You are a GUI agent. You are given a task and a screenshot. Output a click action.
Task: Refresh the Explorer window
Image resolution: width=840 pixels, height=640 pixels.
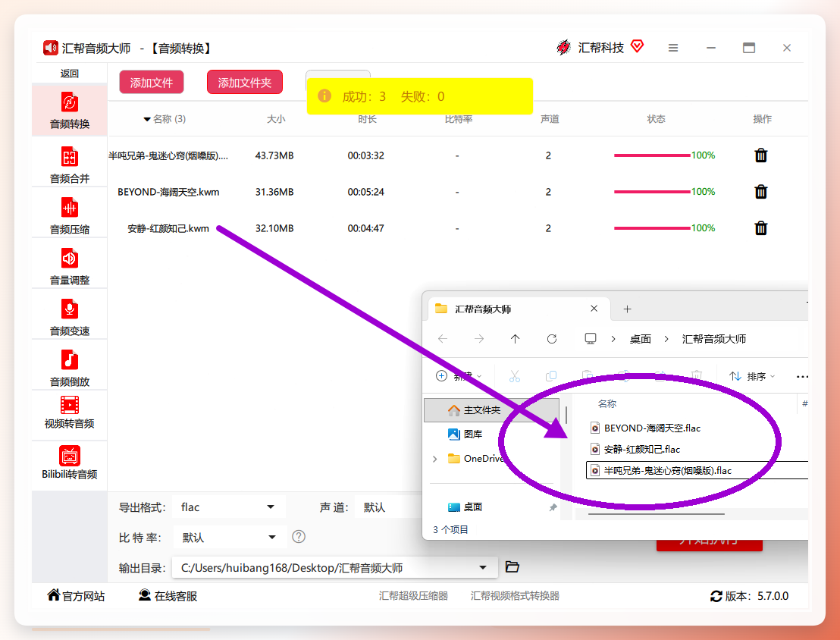552,339
